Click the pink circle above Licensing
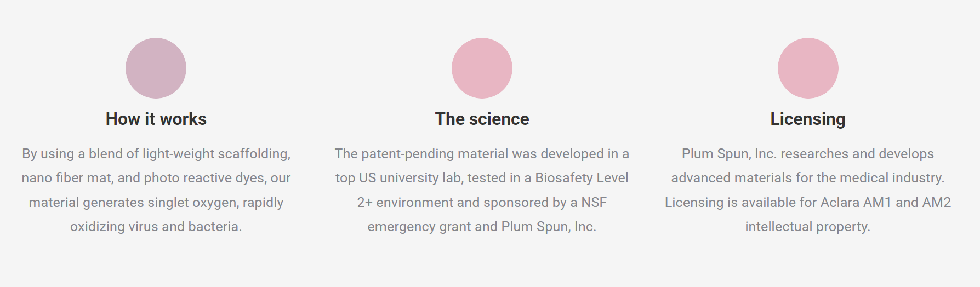This screenshot has height=287, width=980. pyautogui.click(x=808, y=68)
